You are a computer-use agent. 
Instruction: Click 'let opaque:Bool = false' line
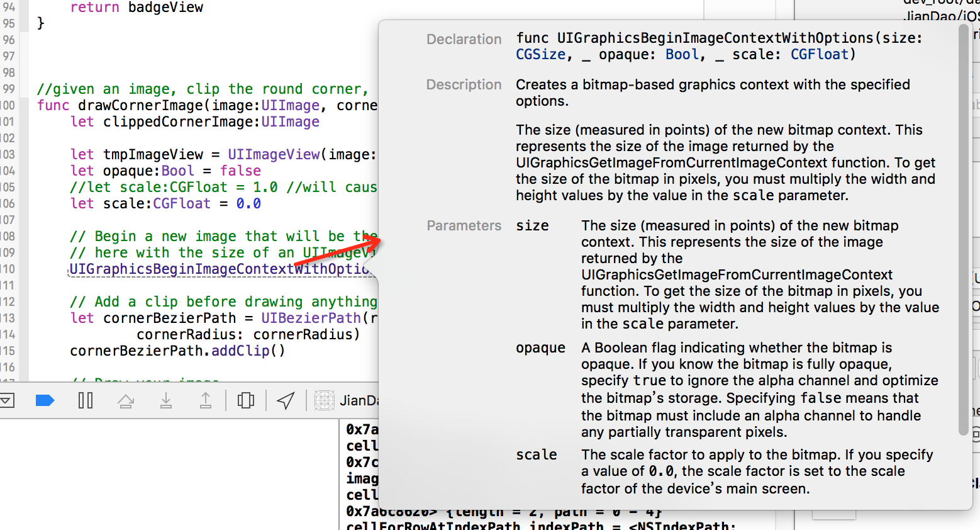165,171
